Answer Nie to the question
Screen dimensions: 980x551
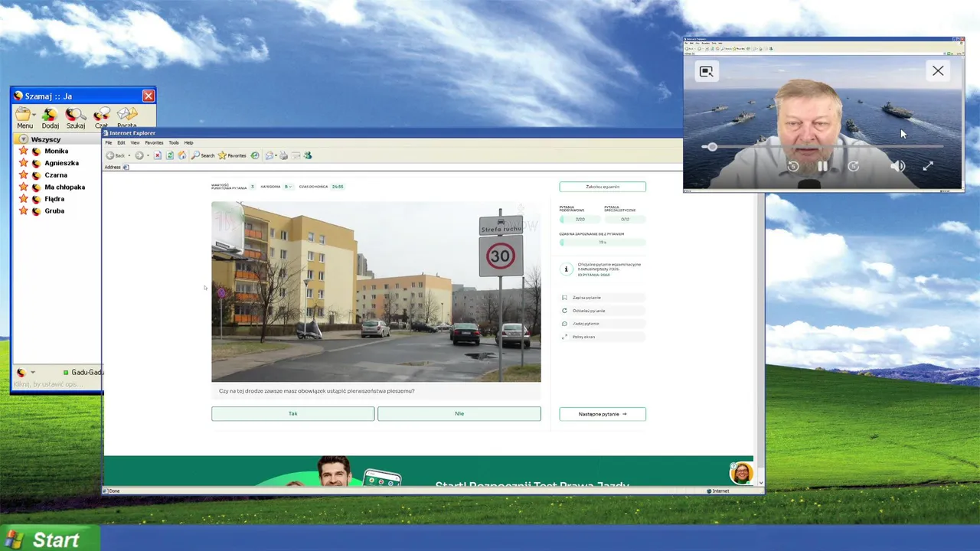459,413
